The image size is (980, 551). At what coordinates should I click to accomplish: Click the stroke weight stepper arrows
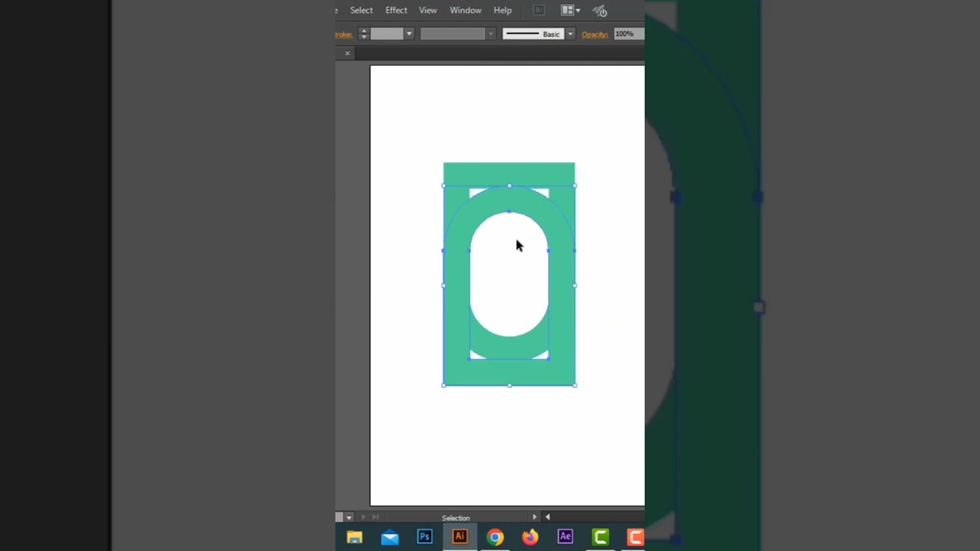(x=364, y=34)
